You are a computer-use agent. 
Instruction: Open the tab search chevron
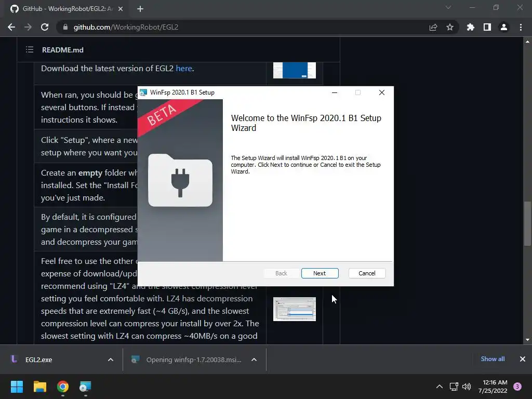448,7
